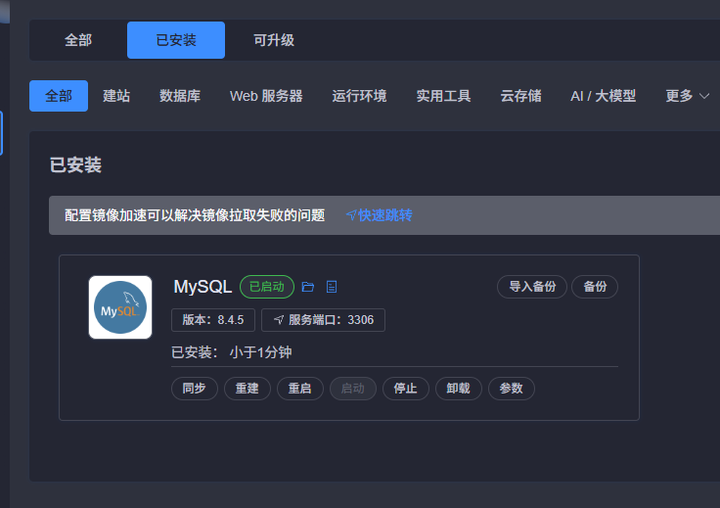The width and height of the screenshot is (720, 508).
Task: Click the 已启动 status badge
Action: [x=267, y=287]
